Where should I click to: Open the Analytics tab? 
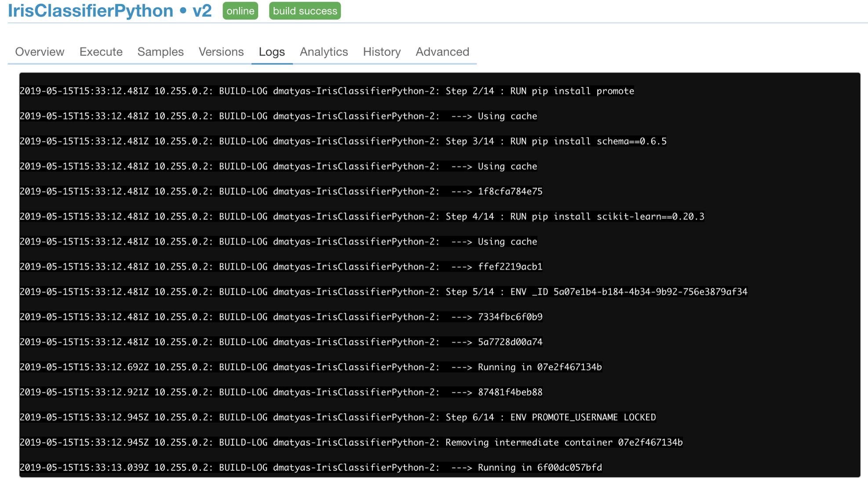(x=324, y=52)
